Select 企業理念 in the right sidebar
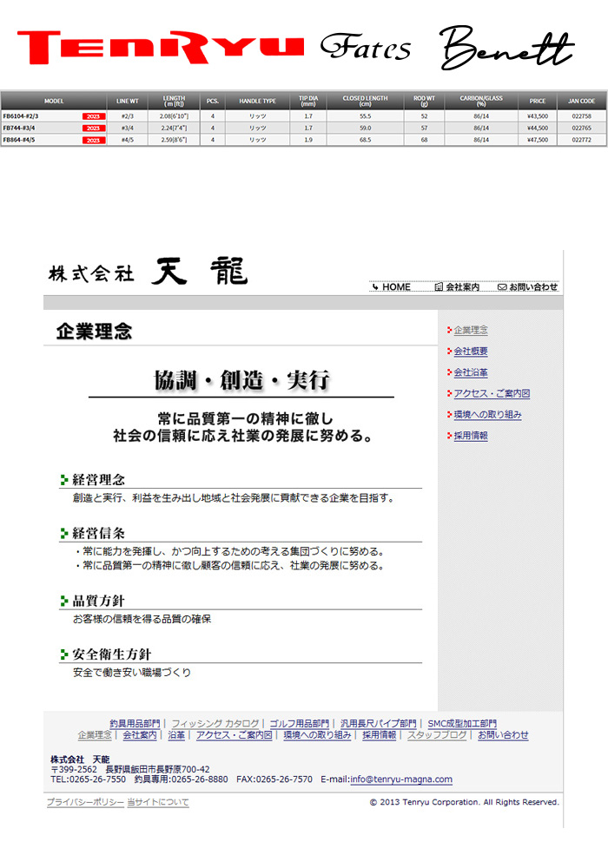This screenshot has width=608, height=868. pyautogui.click(x=471, y=330)
